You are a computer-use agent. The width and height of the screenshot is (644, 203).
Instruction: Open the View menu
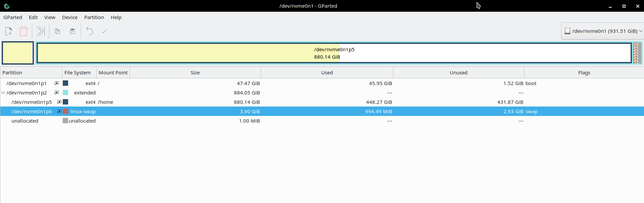pos(50,17)
